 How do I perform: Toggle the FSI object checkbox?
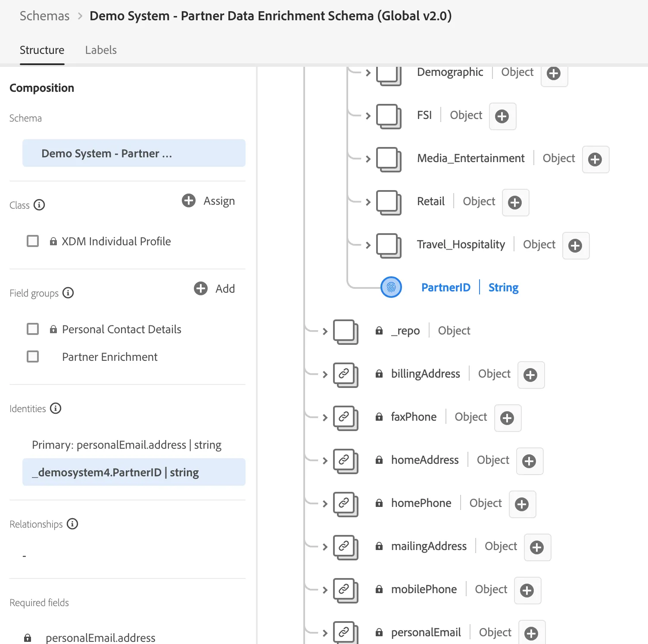pyautogui.click(x=389, y=116)
